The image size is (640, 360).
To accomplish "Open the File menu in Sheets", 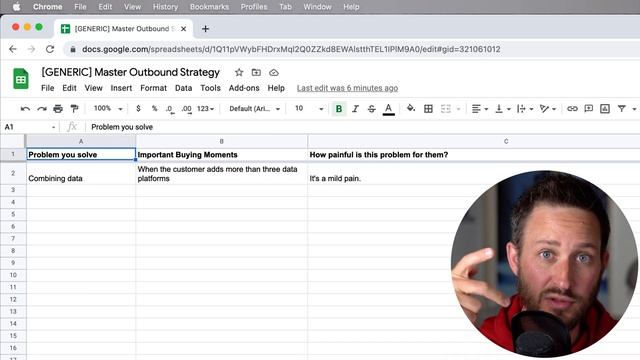I will point(47,88).
